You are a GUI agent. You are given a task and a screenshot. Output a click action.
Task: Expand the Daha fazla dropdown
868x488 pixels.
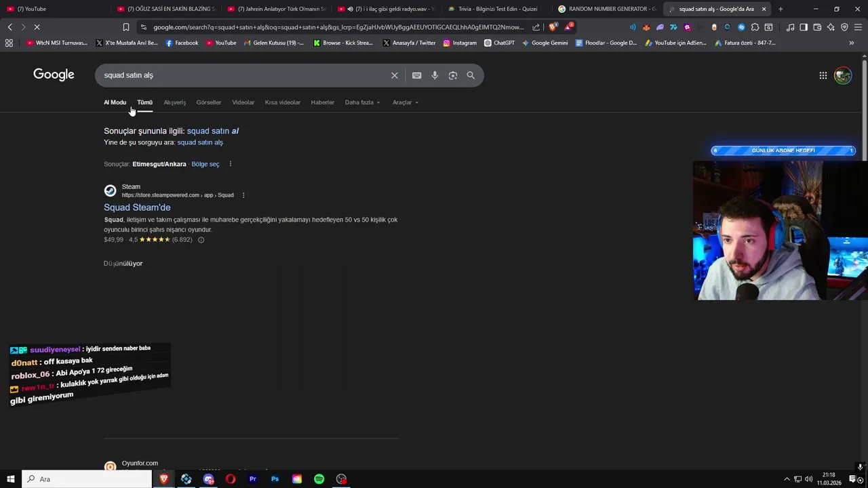click(363, 102)
